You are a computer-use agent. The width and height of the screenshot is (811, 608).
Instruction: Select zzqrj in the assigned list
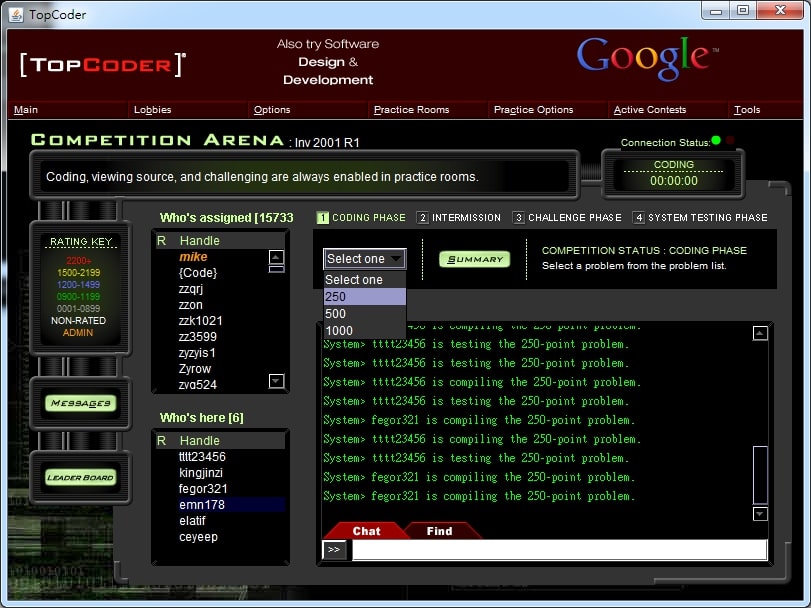(191, 289)
